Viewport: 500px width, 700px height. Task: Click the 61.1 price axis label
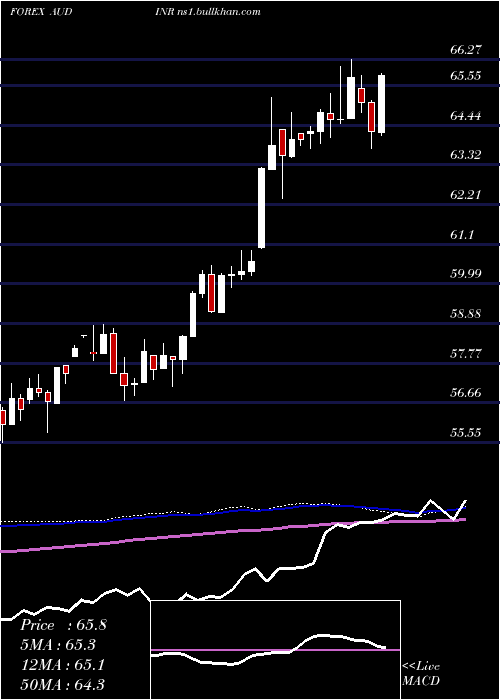[462, 235]
